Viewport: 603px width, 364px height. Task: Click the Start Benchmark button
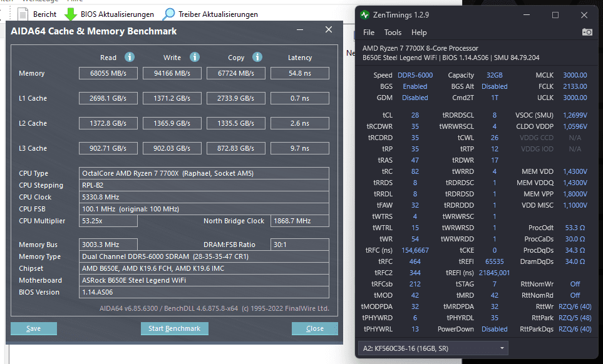point(174,328)
